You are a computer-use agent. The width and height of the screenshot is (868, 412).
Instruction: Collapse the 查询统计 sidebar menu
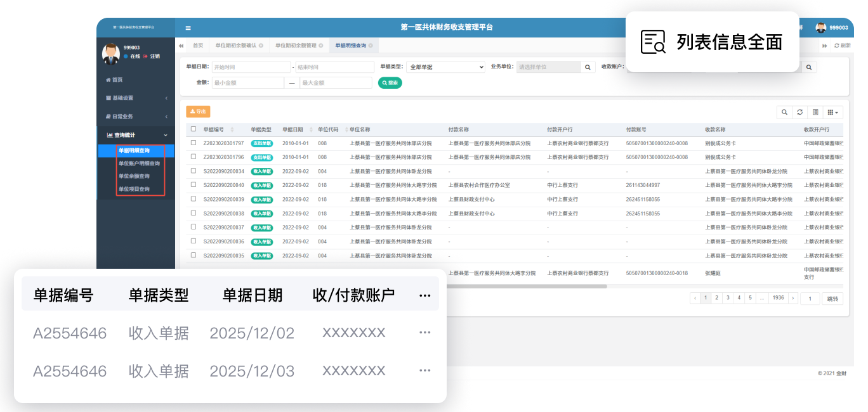coord(136,135)
